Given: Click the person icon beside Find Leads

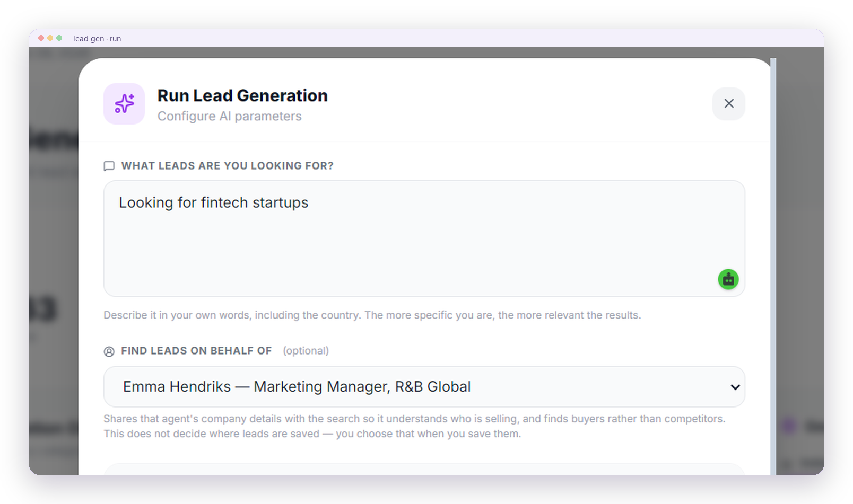Looking at the screenshot, I should click(x=109, y=351).
